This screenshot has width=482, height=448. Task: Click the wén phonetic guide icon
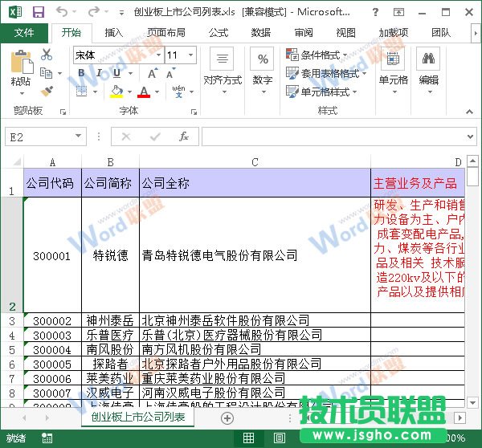(178, 92)
